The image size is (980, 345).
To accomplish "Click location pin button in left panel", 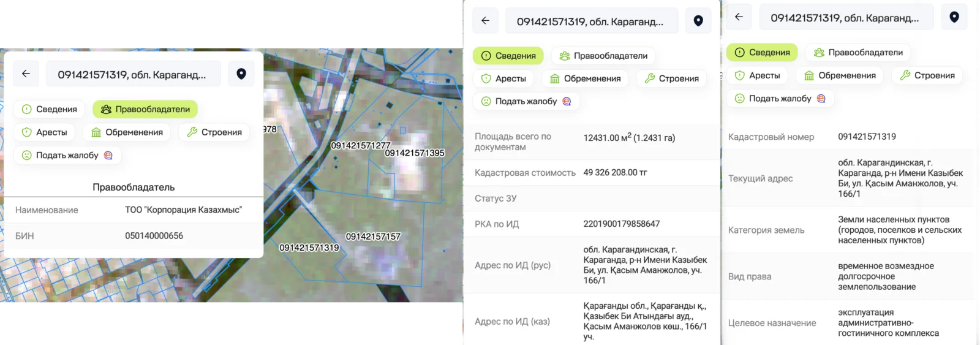I will 241,74.
